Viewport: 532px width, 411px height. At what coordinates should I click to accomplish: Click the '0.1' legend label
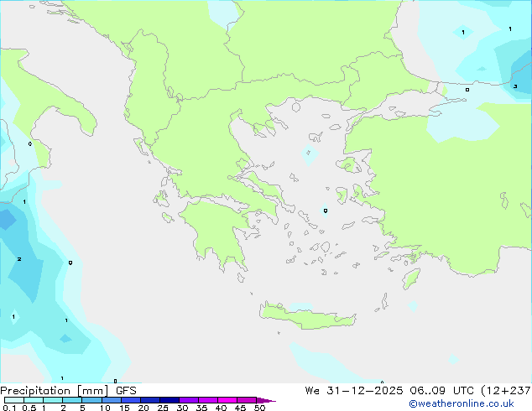9,408
